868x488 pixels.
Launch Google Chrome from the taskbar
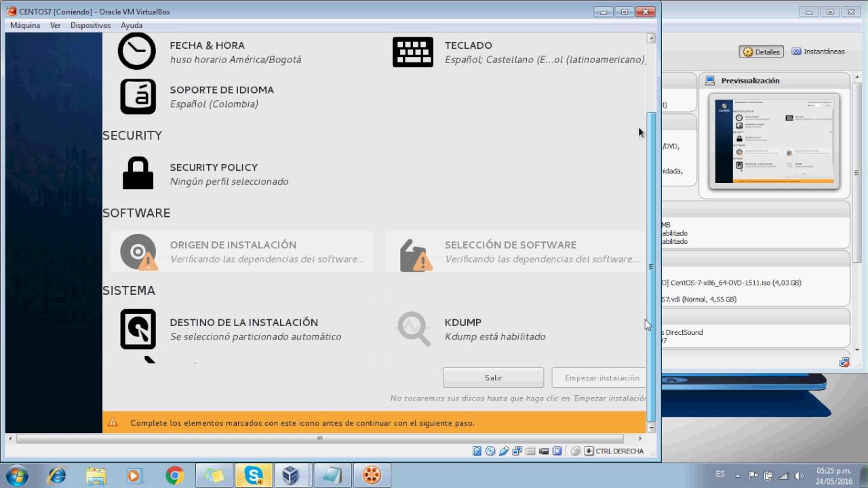[174, 476]
